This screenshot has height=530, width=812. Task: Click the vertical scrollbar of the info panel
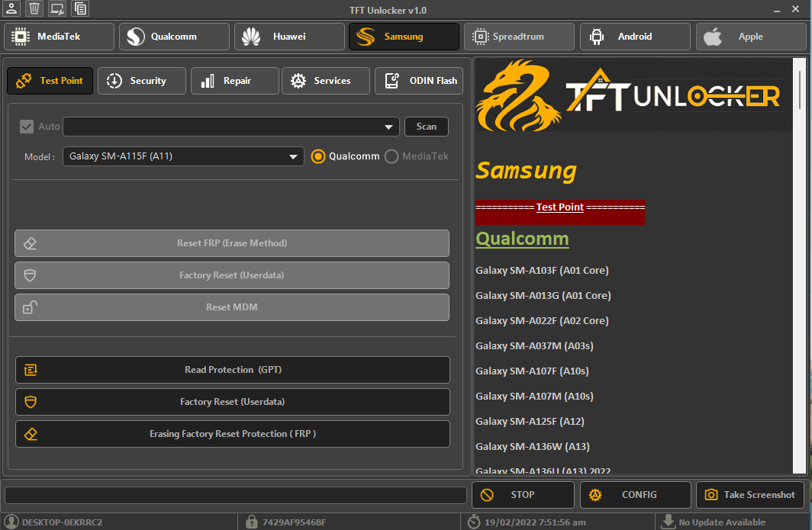[799, 267]
